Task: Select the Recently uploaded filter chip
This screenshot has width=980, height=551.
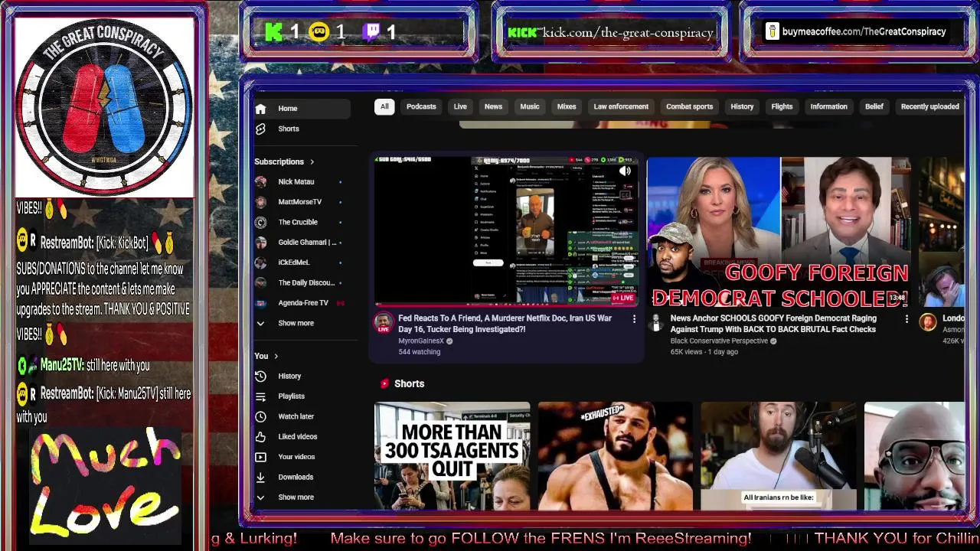Action: point(929,107)
